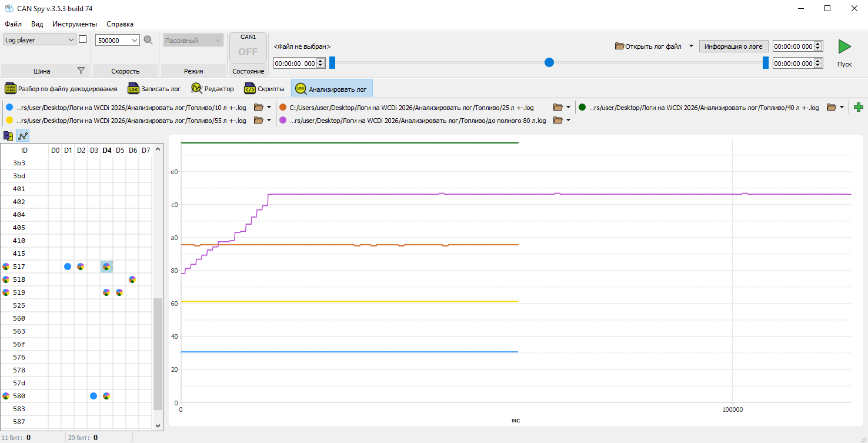Viewport: 868px width, 443px height.
Task: Click the left time field stepper
Action: 321,63
